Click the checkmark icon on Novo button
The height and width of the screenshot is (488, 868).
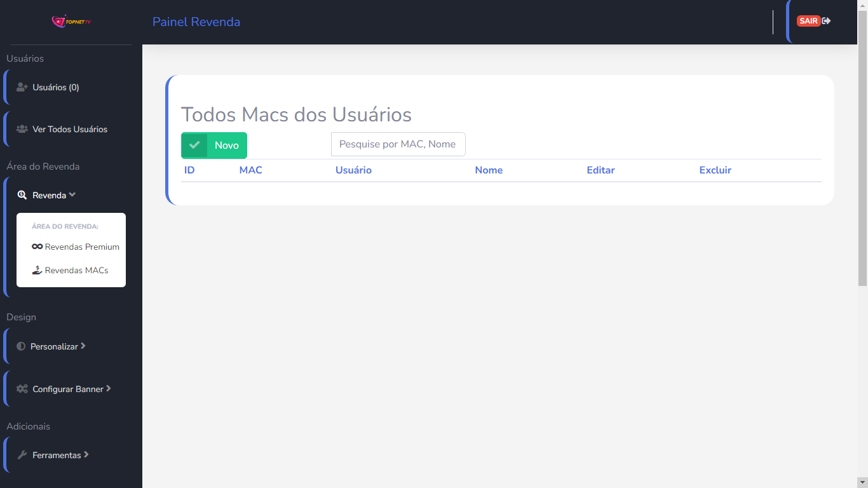pyautogui.click(x=194, y=145)
